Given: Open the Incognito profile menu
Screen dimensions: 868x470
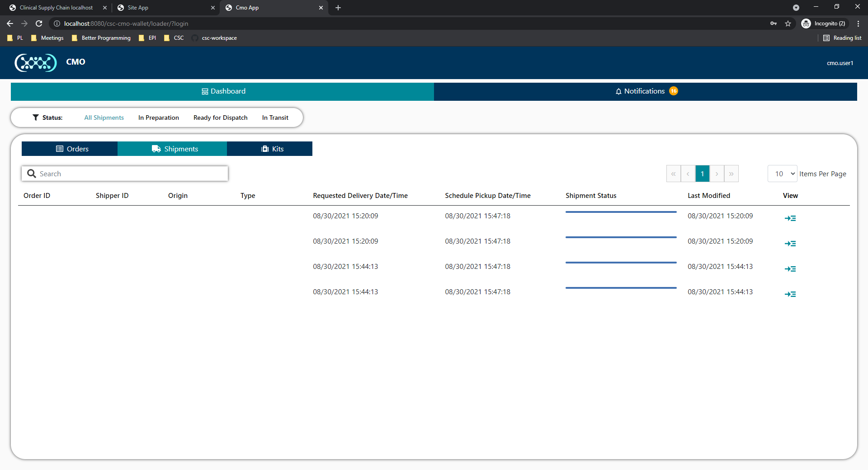Looking at the screenshot, I should (824, 23).
